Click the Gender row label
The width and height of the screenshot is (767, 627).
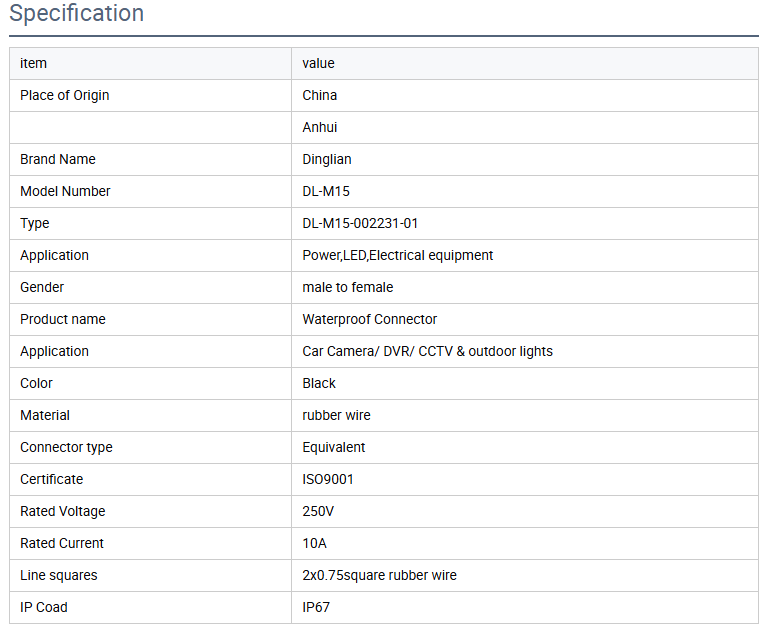[42, 287]
